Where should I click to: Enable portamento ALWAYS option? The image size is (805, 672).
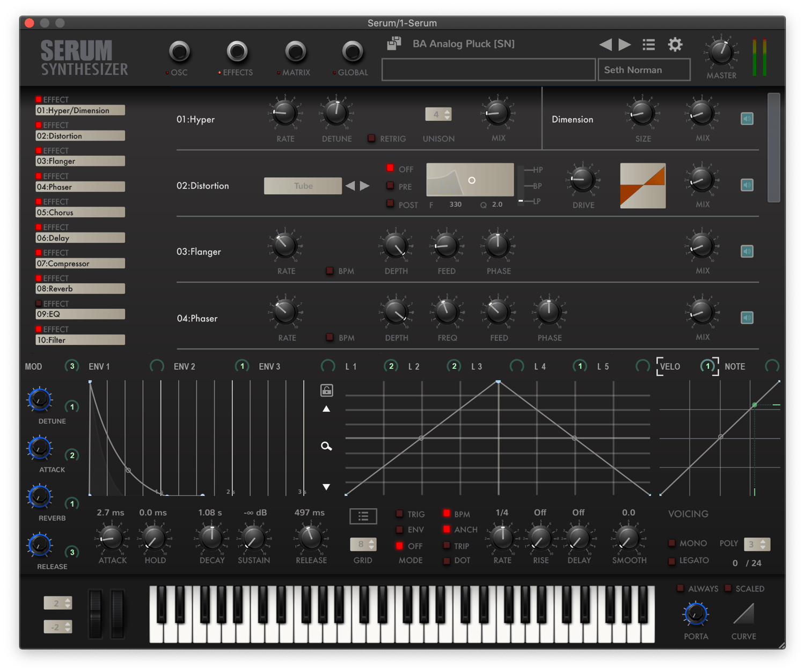680,588
